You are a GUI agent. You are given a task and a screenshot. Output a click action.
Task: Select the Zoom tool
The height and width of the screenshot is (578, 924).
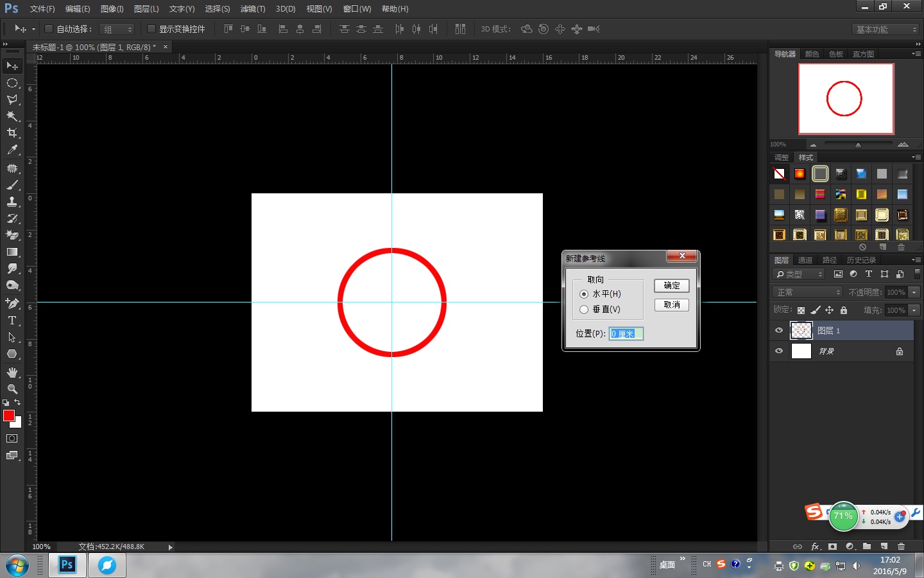(12, 389)
